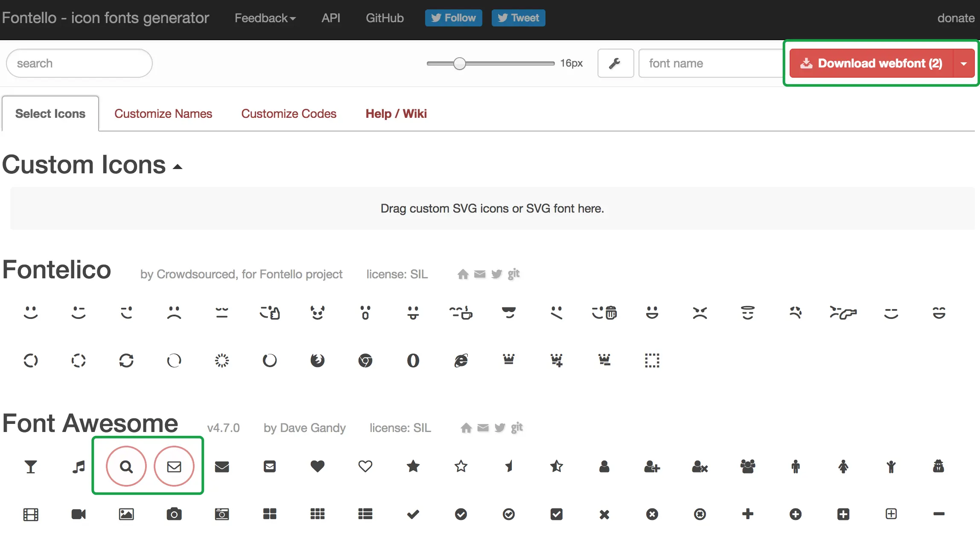Image resolution: width=980 pixels, height=543 pixels.
Task: Deselect the selected search magnifier icon
Action: tap(126, 466)
